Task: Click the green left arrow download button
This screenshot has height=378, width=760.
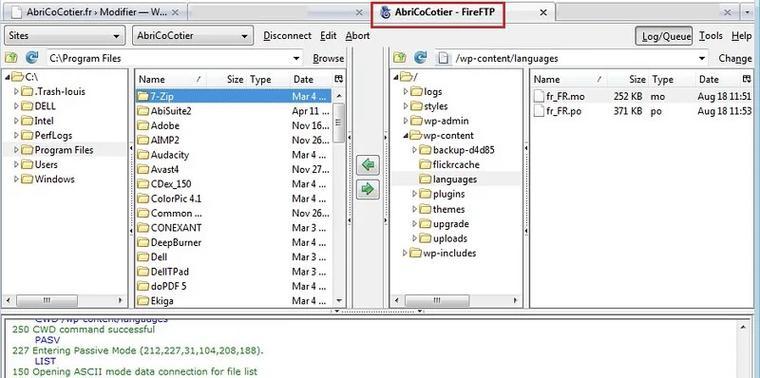Action: [x=367, y=165]
